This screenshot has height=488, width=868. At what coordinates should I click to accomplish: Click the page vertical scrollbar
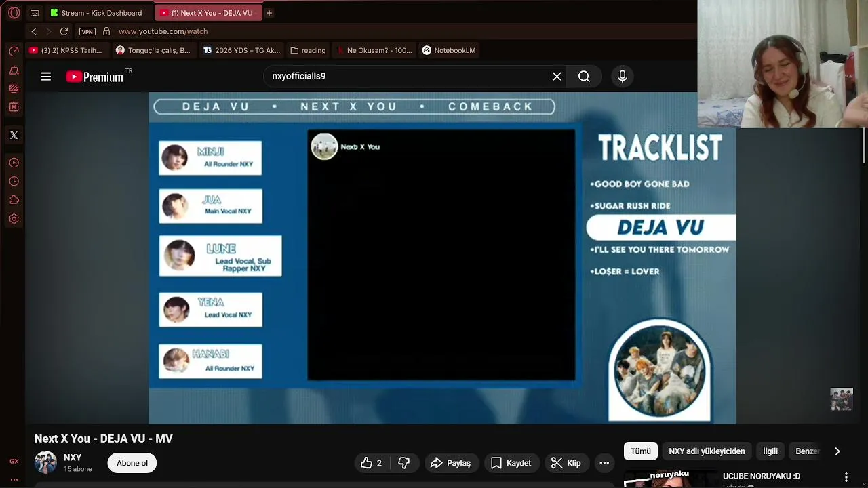coord(864,145)
